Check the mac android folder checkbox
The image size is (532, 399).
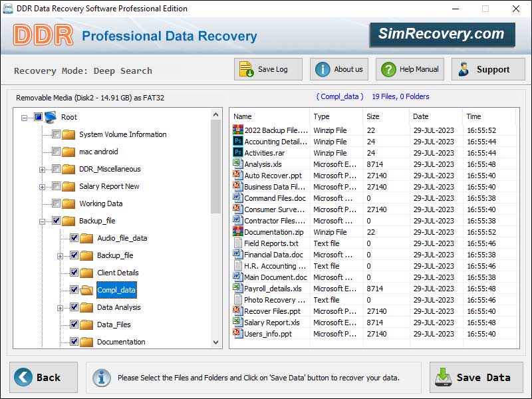point(57,152)
